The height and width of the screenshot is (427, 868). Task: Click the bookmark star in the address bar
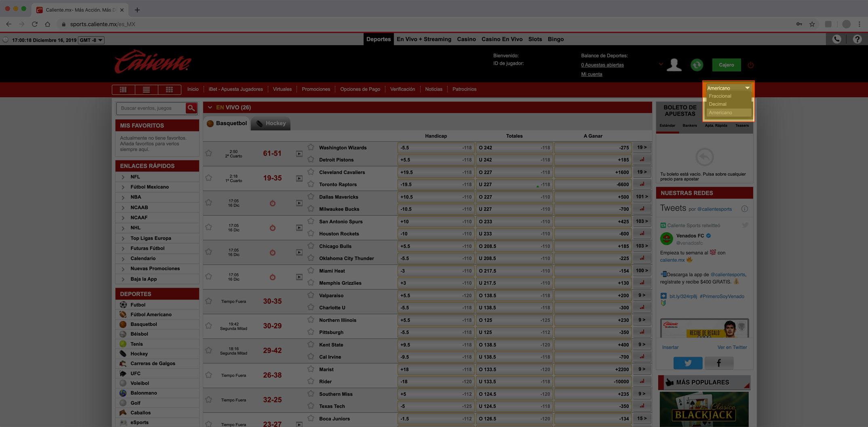812,24
